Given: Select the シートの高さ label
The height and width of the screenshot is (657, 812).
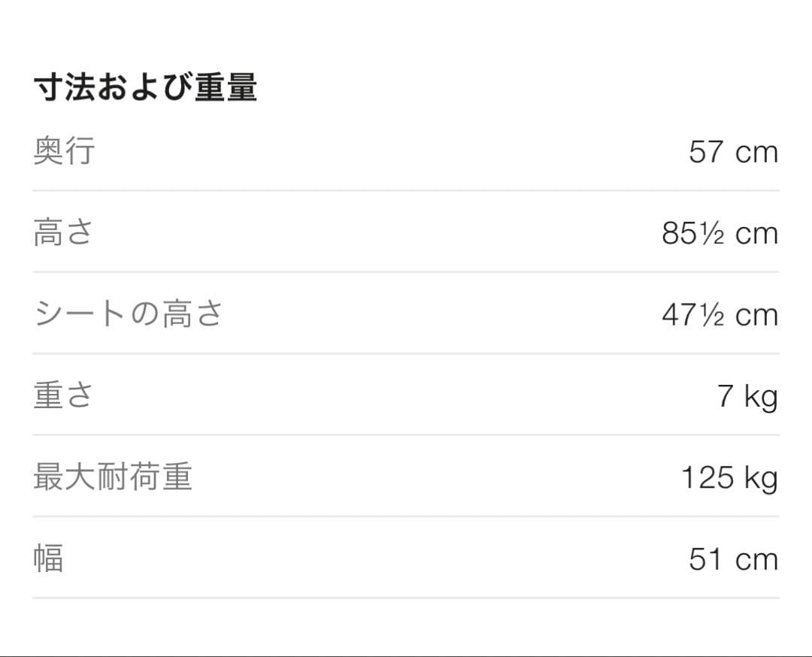Looking at the screenshot, I should click(x=129, y=314).
